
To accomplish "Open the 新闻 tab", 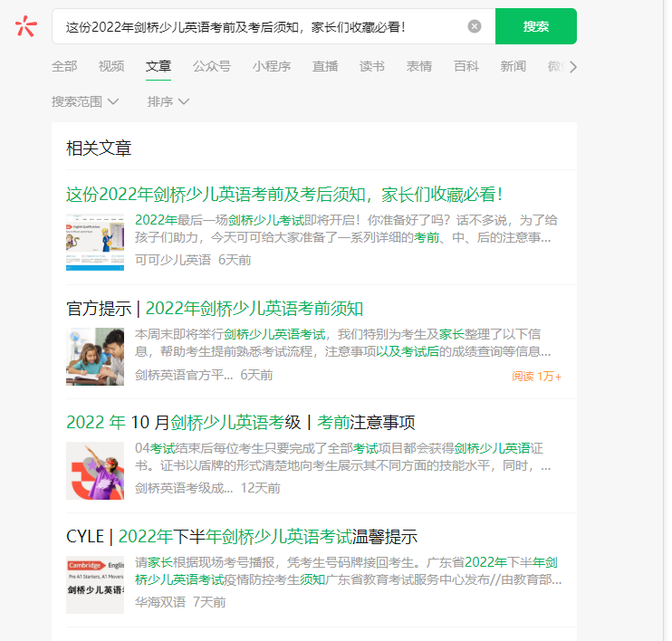I will 513,66.
